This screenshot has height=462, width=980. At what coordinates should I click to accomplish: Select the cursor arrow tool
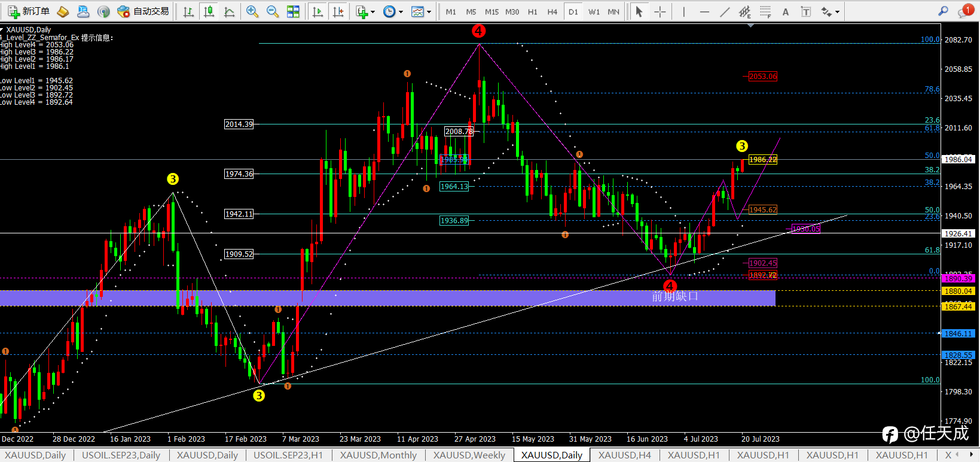(x=639, y=11)
